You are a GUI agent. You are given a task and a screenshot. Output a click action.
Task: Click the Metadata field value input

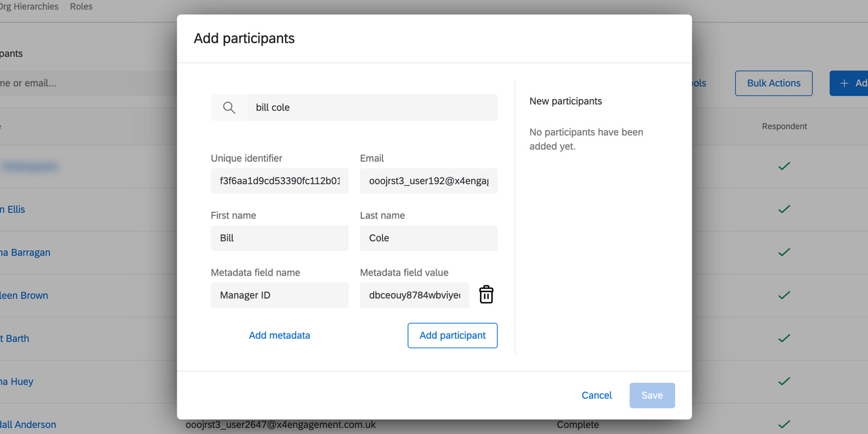point(414,296)
